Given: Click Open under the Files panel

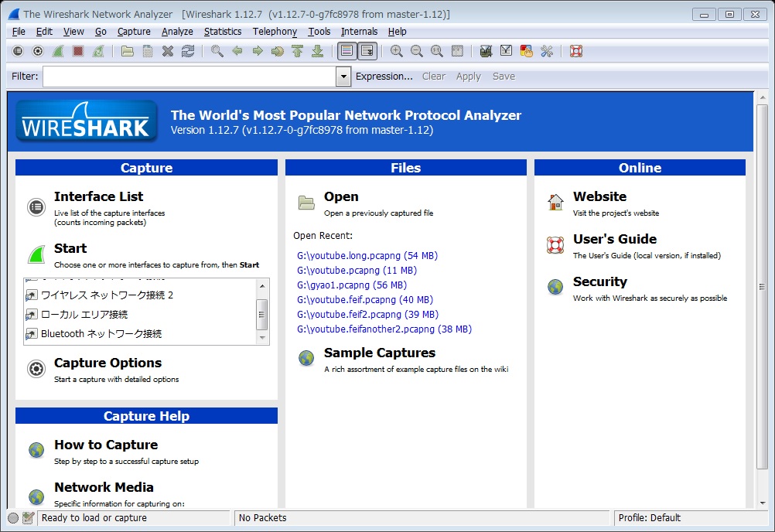Looking at the screenshot, I should (341, 196).
